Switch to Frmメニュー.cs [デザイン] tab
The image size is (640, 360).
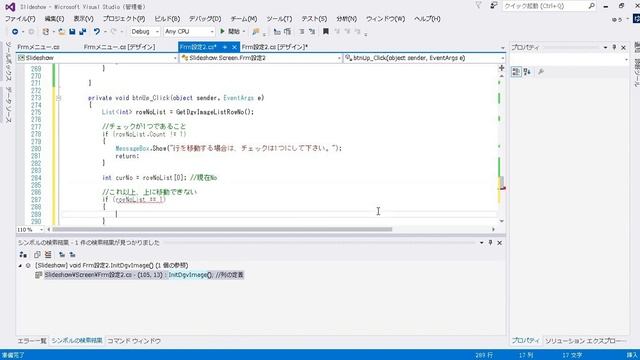point(119,47)
